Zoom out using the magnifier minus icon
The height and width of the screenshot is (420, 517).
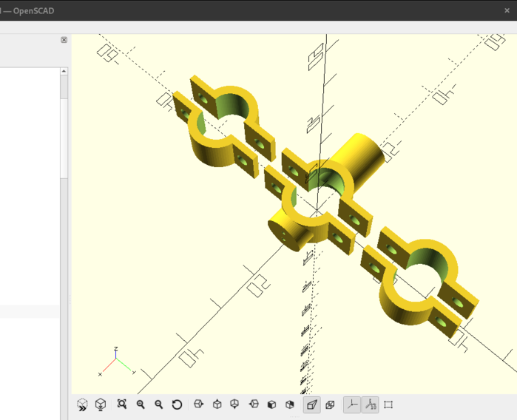pyautogui.click(x=159, y=404)
